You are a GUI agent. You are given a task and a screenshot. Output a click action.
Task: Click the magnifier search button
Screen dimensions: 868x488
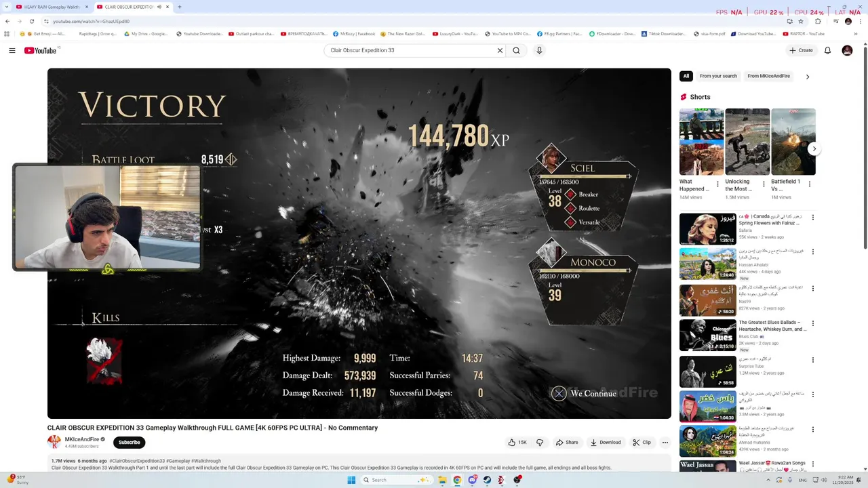point(516,50)
